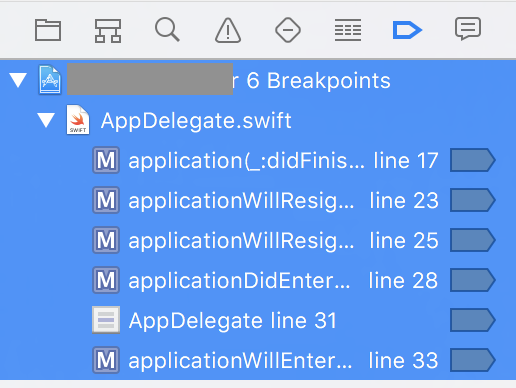Image resolution: width=516 pixels, height=388 pixels.
Task: Open the Project navigator folder icon
Action: coord(48,30)
